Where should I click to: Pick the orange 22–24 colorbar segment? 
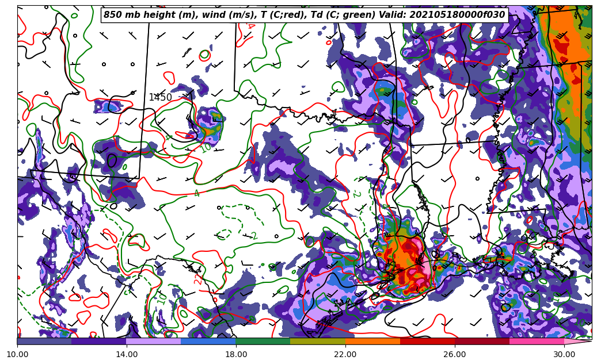(372, 341)
